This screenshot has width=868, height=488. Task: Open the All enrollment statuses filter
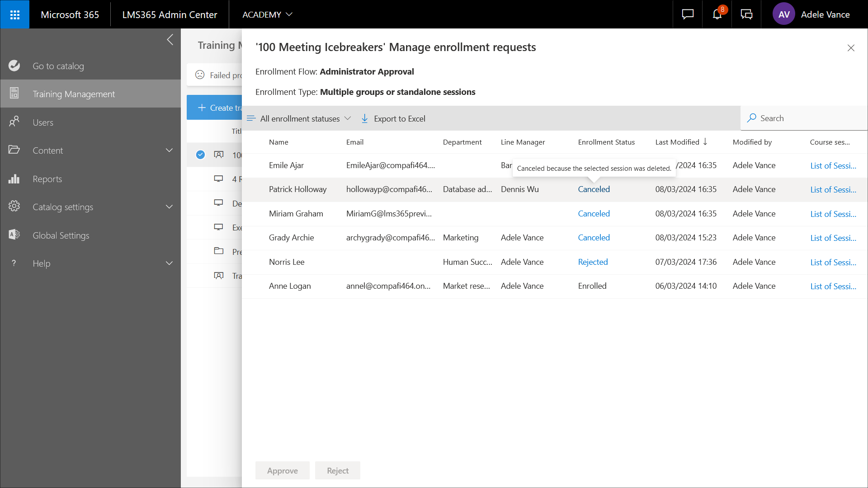click(x=299, y=118)
